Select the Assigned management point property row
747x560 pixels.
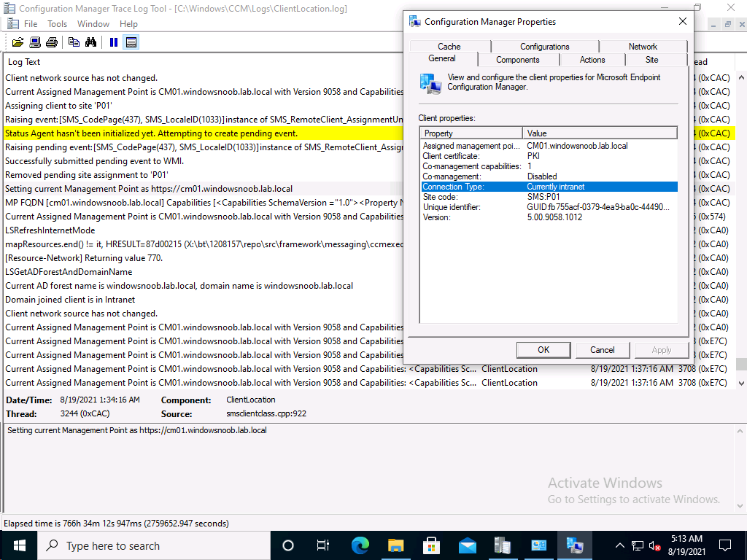549,146
